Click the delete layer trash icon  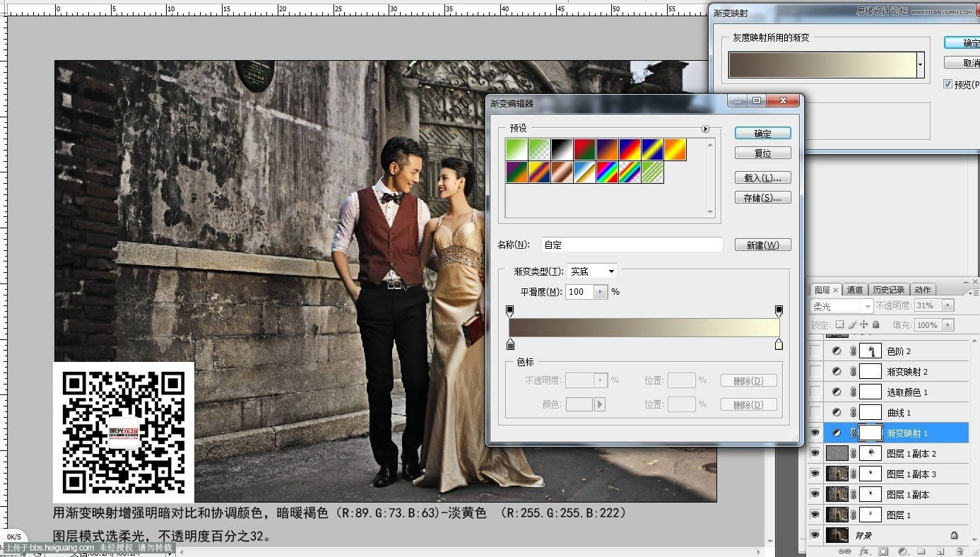[960, 551]
